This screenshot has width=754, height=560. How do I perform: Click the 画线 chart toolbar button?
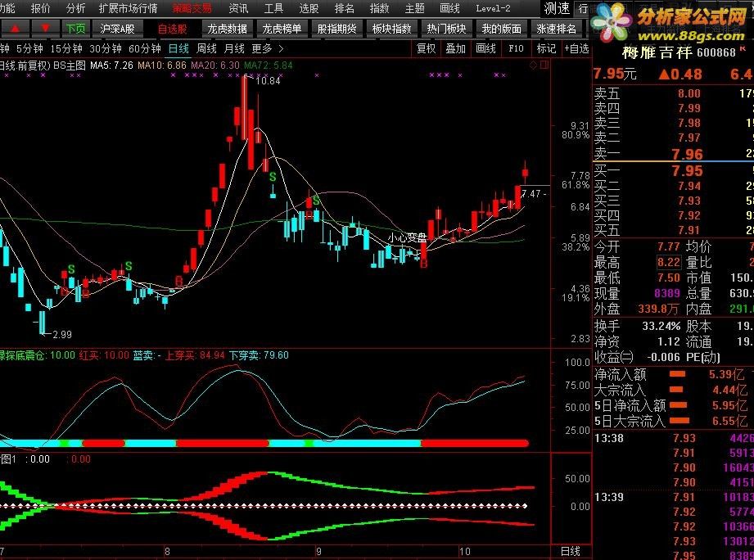click(485, 48)
